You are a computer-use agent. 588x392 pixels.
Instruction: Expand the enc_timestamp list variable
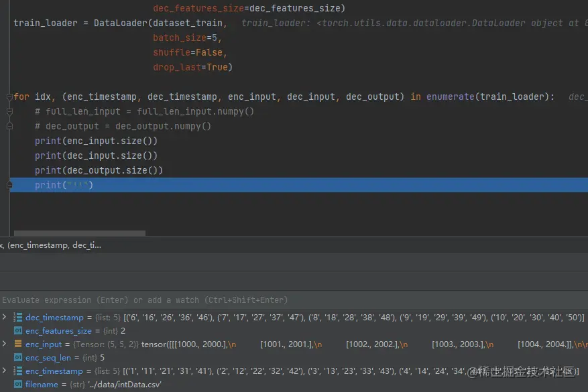[4, 371]
